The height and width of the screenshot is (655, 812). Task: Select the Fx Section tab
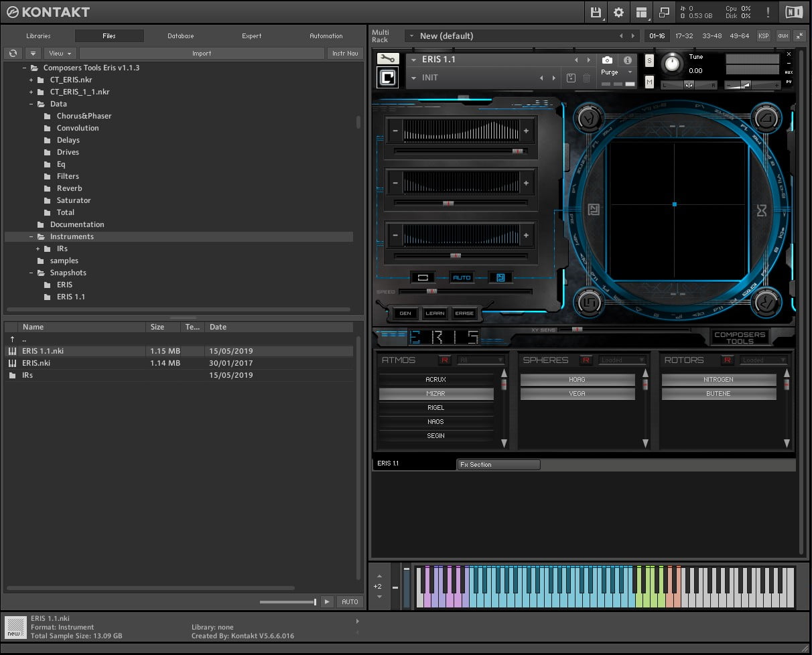(x=498, y=464)
